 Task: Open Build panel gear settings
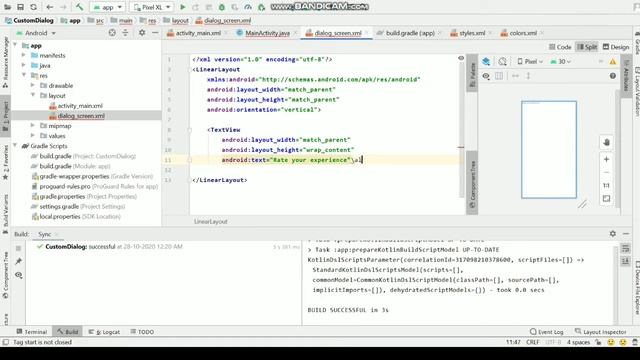point(613,233)
